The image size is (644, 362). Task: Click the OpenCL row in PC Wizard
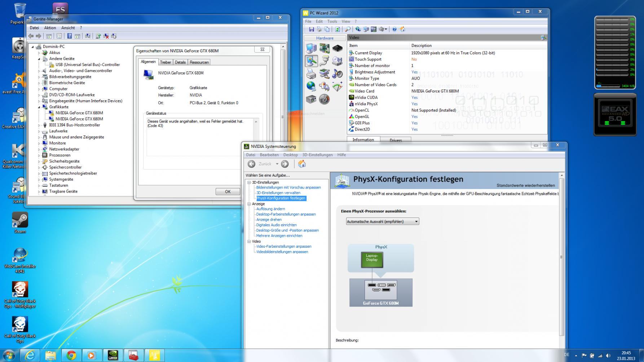[x=447, y=110]
